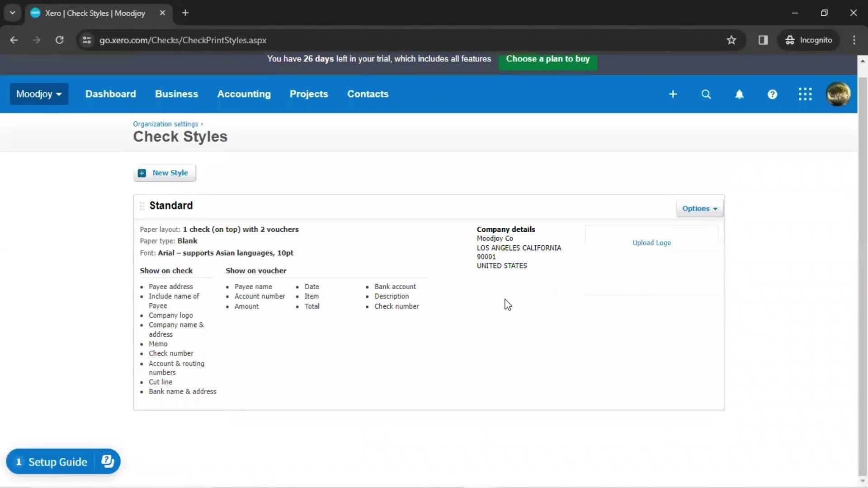Click the 'Bank account' voucher item
The width and height of the screenshot is (868, 488).
(x=395, y=287)
